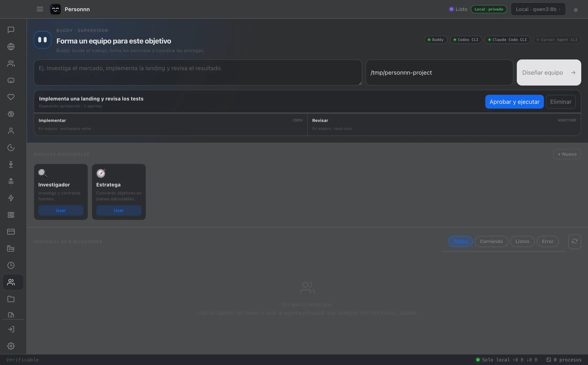Click the lightning bolt sidebar icon
Screen dimensions: 588x365
tap(11, 198)
